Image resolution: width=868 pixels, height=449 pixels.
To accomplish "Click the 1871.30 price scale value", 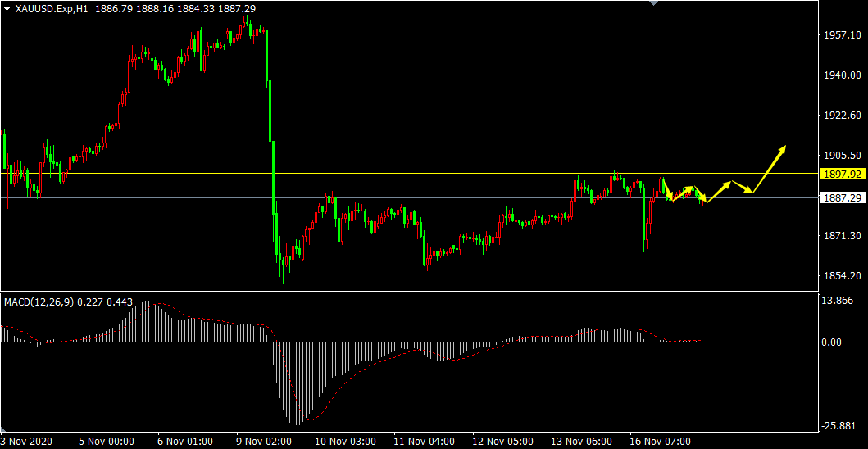I will (x=842, y=236).
